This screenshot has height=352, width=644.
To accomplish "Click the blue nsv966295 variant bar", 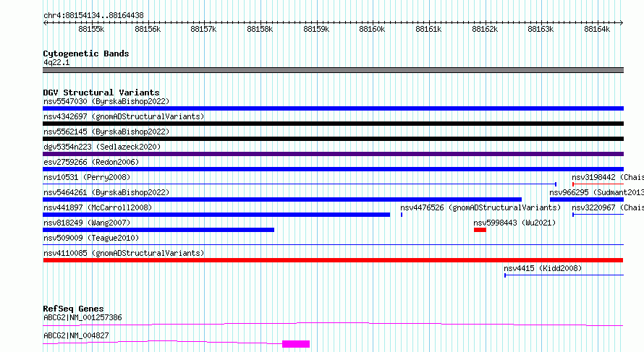I will (x=587, y=199).
